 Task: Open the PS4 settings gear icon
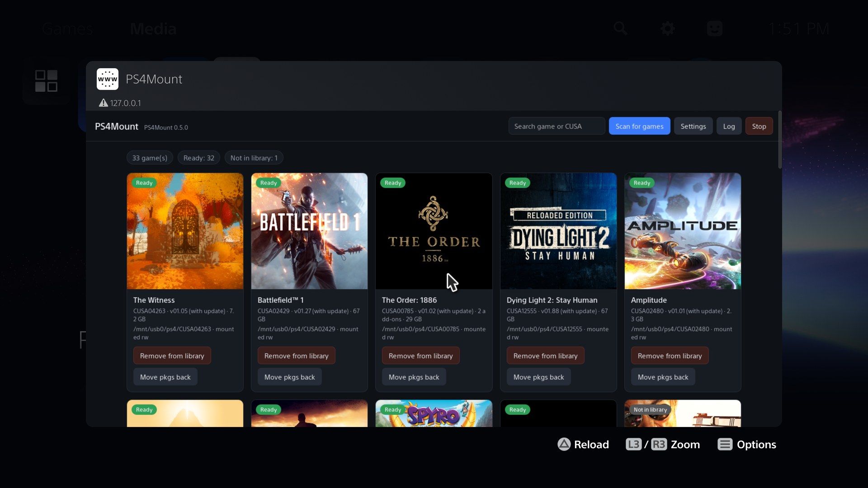(x=668, y=28)
